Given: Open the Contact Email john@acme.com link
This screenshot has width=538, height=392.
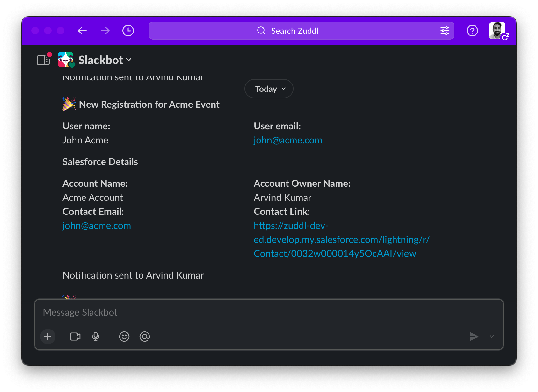Looking at the screenshot, I should pos(97,226).
